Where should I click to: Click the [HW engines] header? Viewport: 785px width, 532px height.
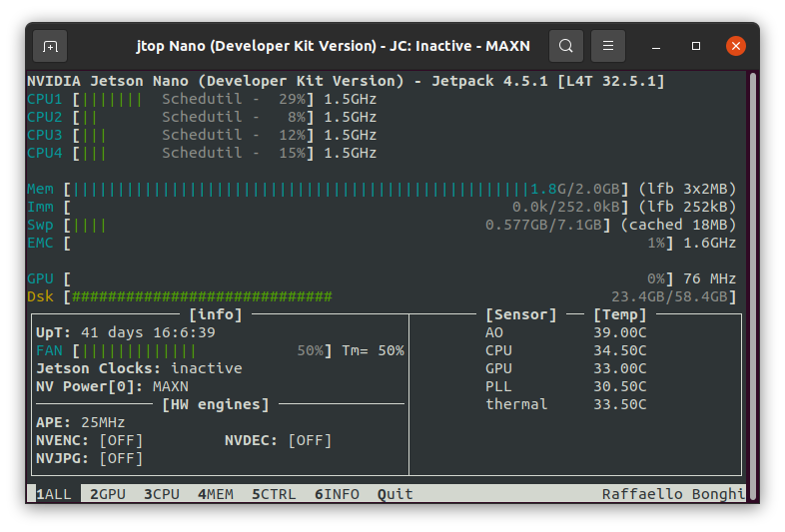coord(216,404)
